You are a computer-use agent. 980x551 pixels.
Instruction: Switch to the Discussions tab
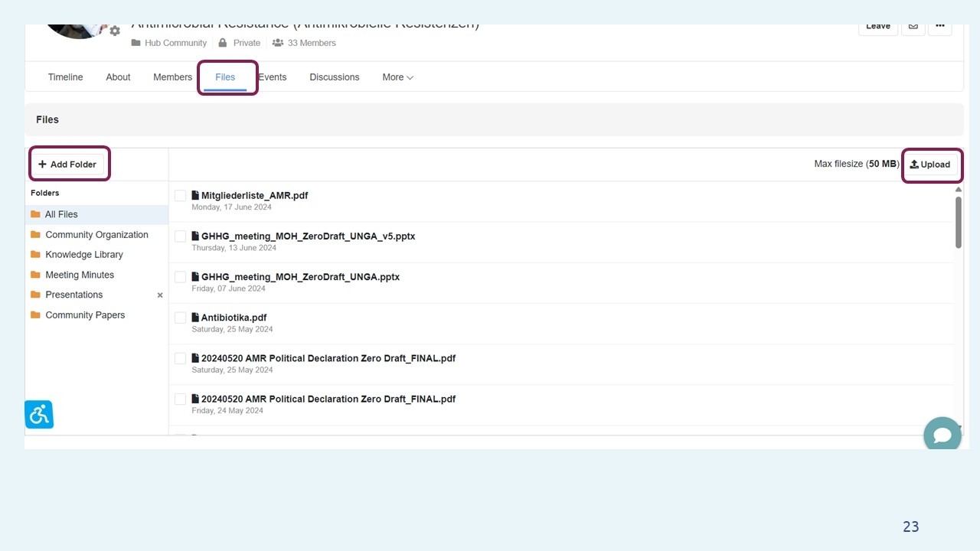[x=334, y=77]
